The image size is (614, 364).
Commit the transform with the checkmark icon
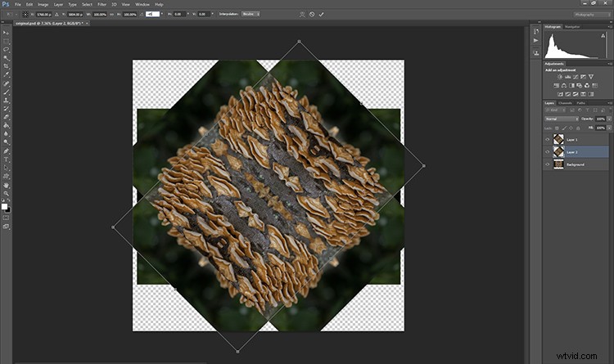tap(321, 14)
